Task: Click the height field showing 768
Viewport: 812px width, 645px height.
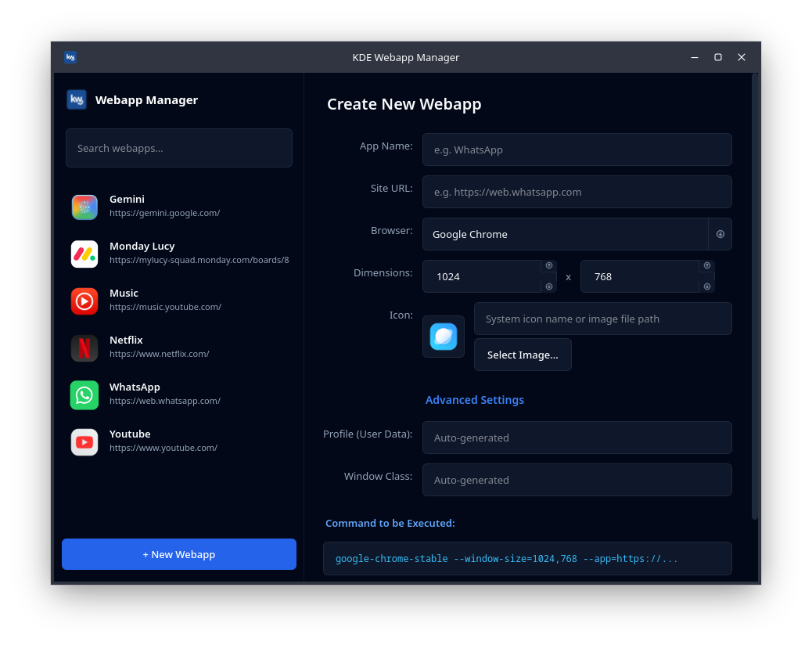Action: (640, 276)
